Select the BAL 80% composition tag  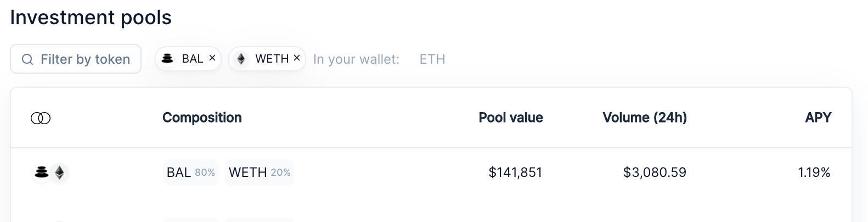coord(191,173)
